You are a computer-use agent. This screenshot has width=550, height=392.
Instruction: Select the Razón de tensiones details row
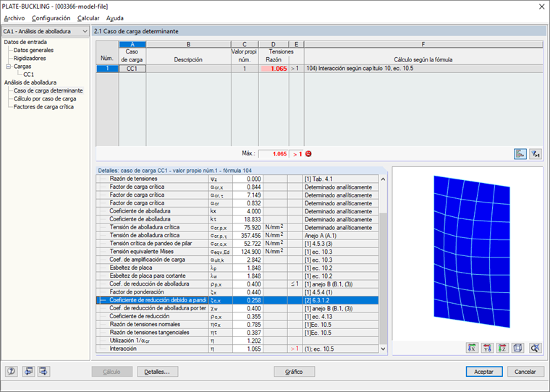point(237,179)
